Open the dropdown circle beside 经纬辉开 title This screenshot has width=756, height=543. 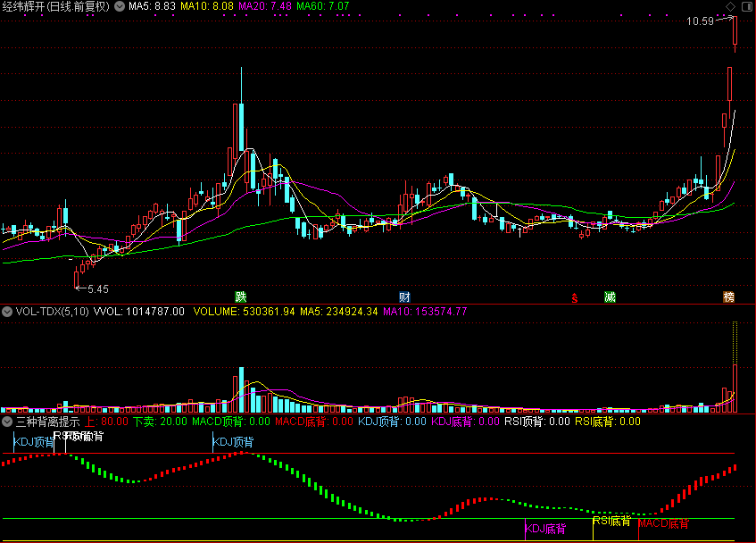pos(120,6)
